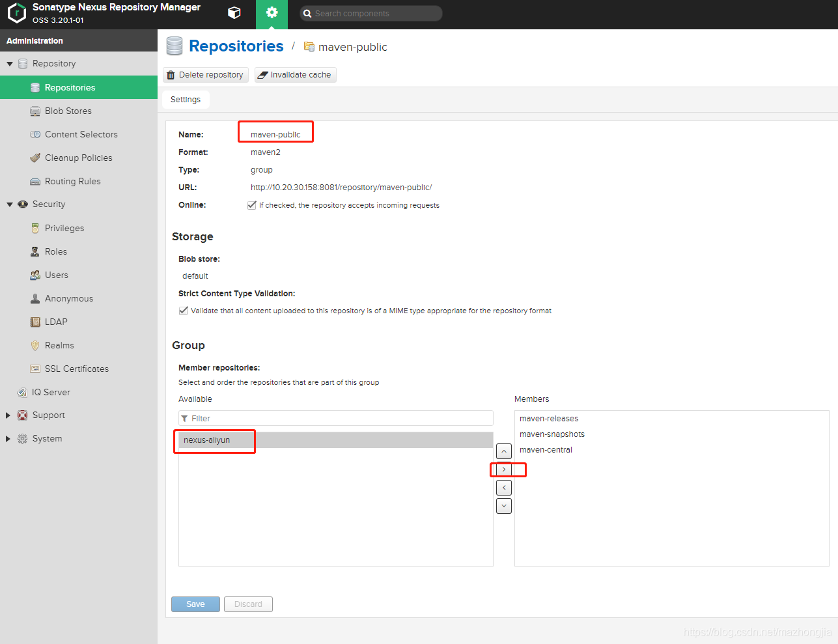Switch to the Settings tab
838x644 pixels.
click(186, 100)
